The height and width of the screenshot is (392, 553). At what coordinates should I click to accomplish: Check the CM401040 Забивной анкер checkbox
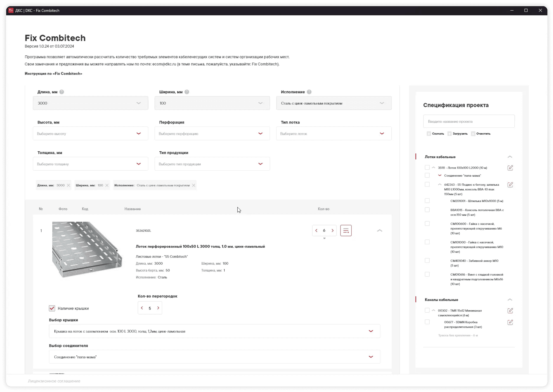point(427,261)
